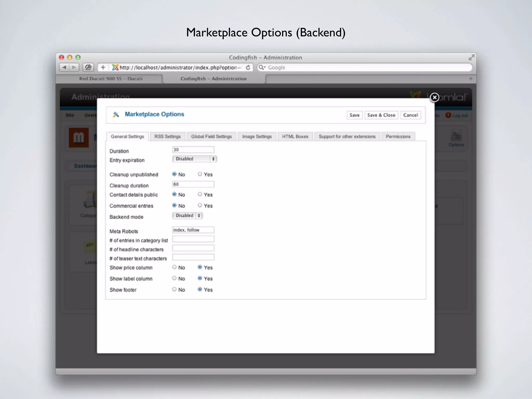Open the Entry expiration dropdown
Screen dimensions: 532x399
click(195, 159)
